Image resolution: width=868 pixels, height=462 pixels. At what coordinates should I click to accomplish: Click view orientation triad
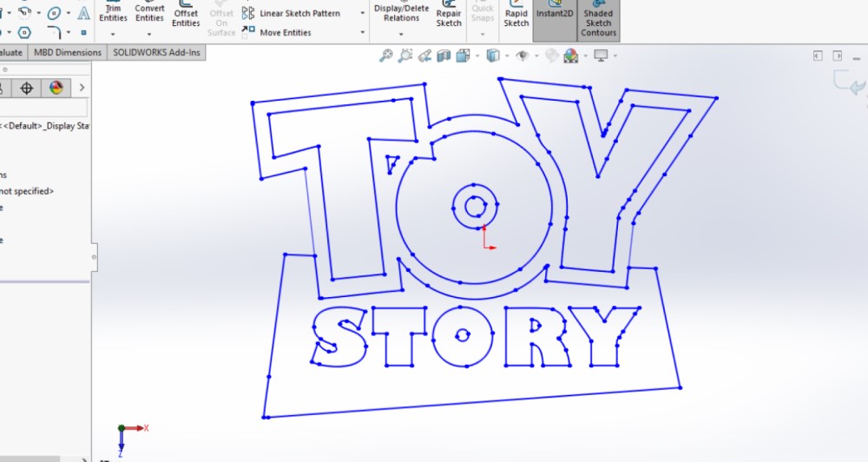point(132,440)
